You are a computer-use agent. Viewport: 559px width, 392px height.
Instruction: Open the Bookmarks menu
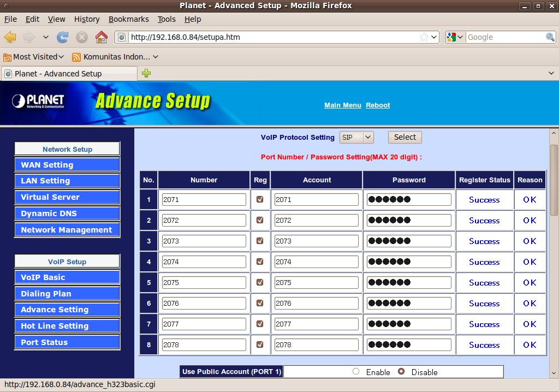[x=128, y=19]
